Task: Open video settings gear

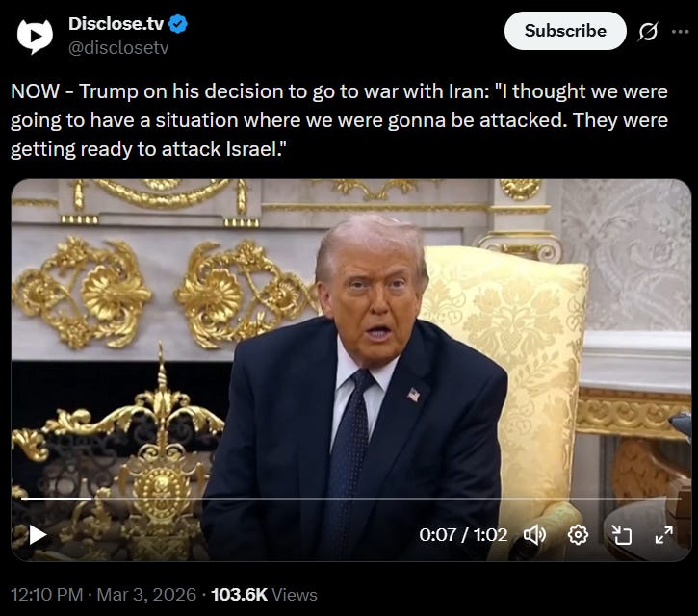Action: (x=578, y=534)
